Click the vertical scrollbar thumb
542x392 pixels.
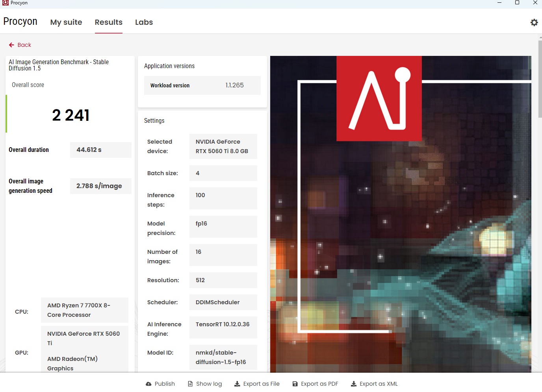click(540, 79)
